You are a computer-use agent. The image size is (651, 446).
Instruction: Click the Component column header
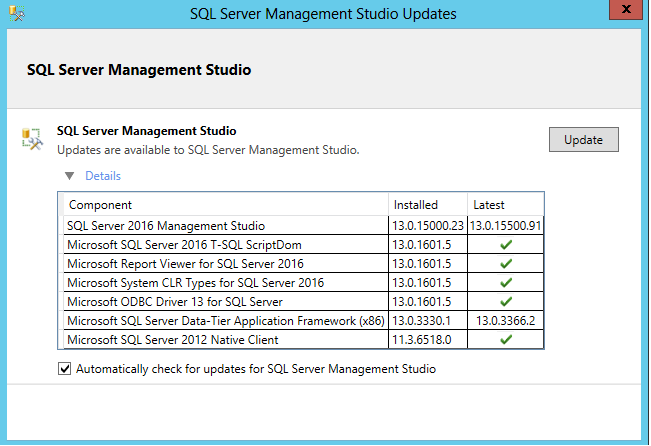(x=100, y=205)
